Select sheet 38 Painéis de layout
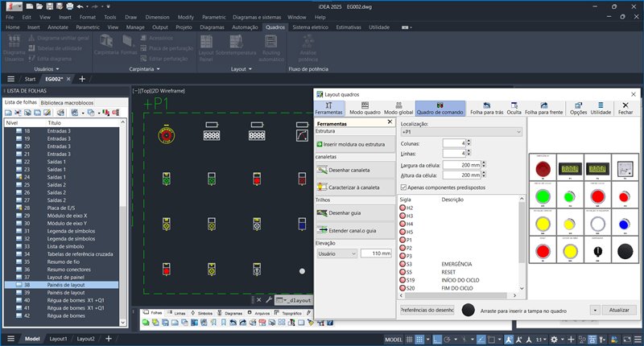644x346 pixels. click(64, 285)
